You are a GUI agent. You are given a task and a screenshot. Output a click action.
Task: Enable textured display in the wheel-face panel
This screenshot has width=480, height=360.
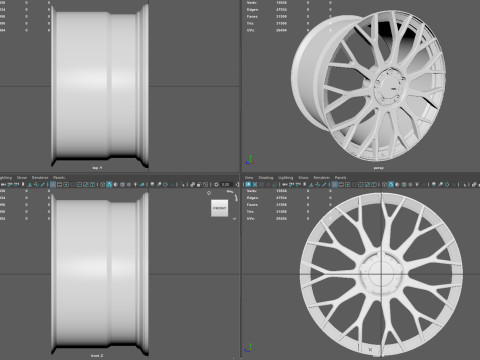pos(410,184)
